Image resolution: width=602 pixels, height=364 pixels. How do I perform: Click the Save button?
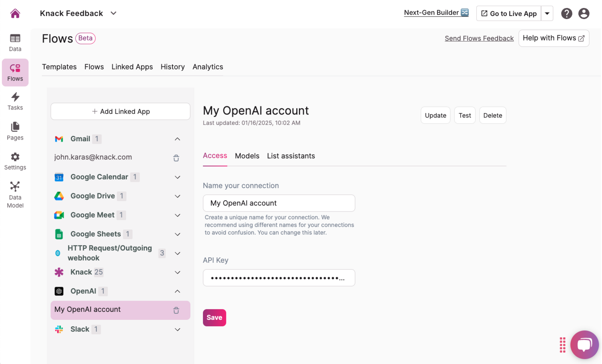214,317
